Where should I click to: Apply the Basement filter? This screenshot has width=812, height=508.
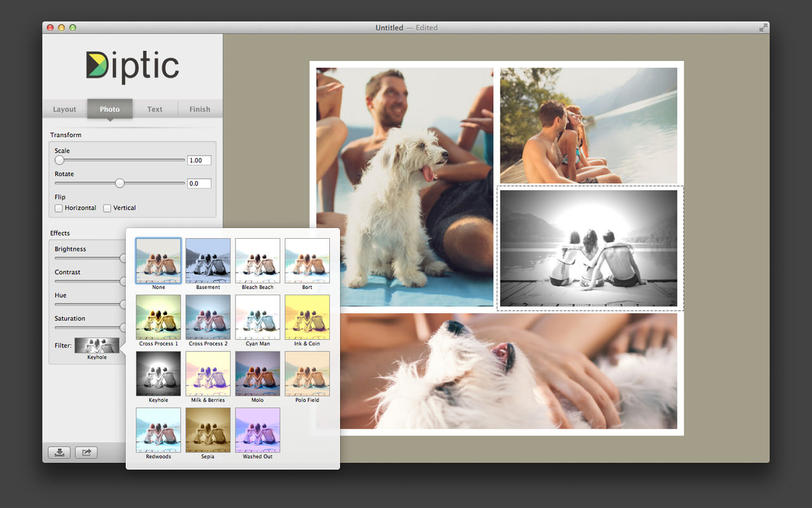(x=208, y=260)
